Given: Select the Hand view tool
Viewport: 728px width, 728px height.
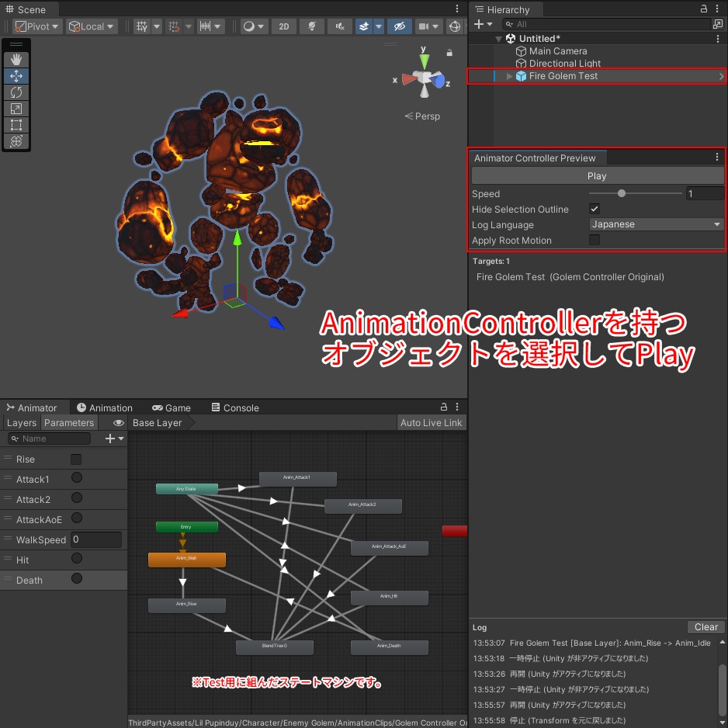Looking at the screenshot, I should (16, 60).
